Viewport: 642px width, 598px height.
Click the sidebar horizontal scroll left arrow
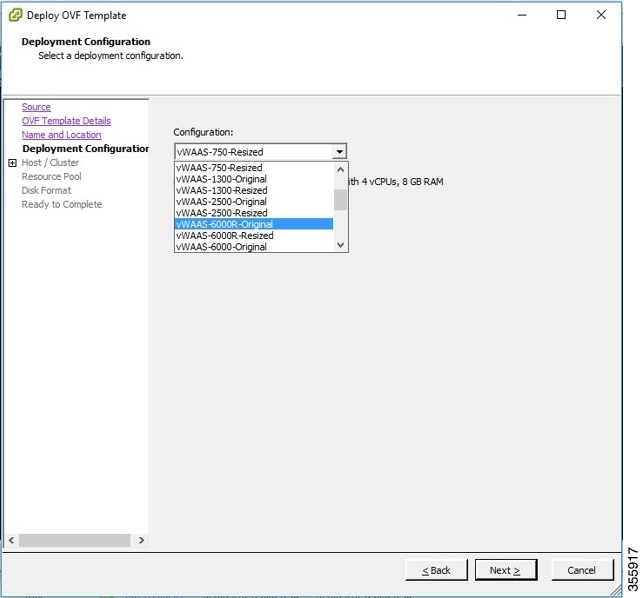[11, 540]
